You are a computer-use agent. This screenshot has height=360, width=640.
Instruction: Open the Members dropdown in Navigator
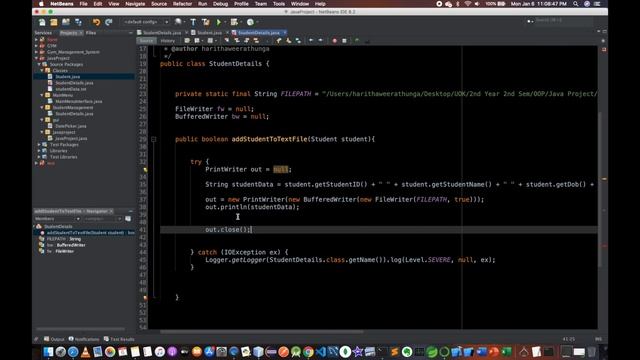[57, 219]
